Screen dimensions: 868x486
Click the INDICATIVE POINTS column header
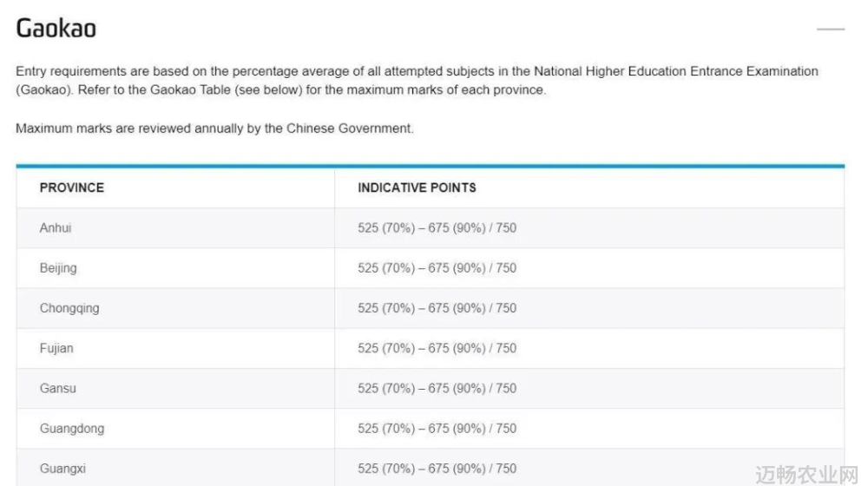click(417, 187)
